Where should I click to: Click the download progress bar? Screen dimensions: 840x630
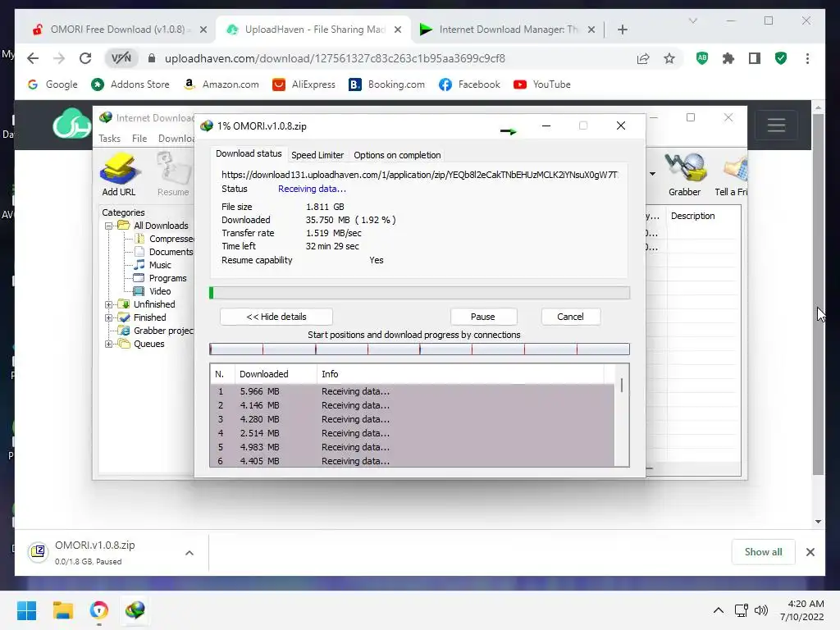coord(419,293)
